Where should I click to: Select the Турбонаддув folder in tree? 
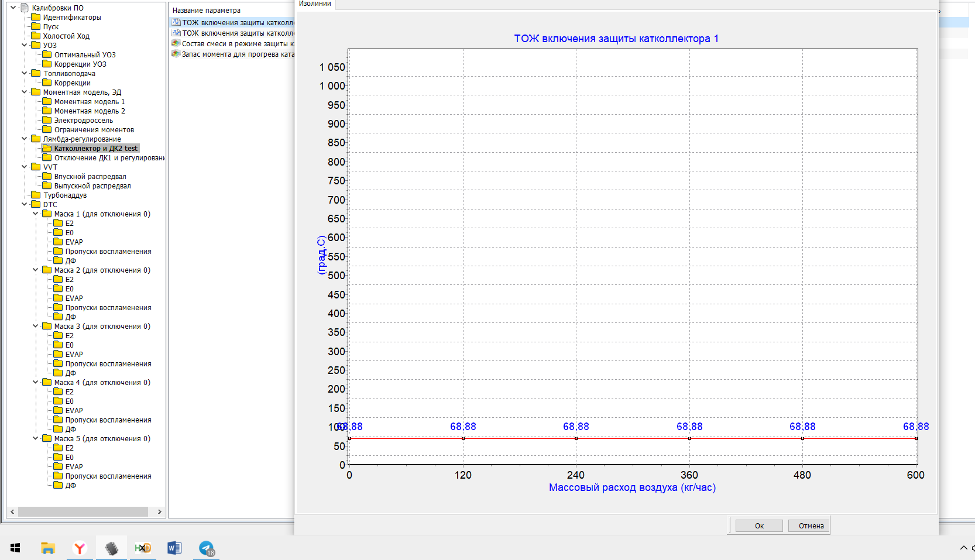[x=64, y=195]
